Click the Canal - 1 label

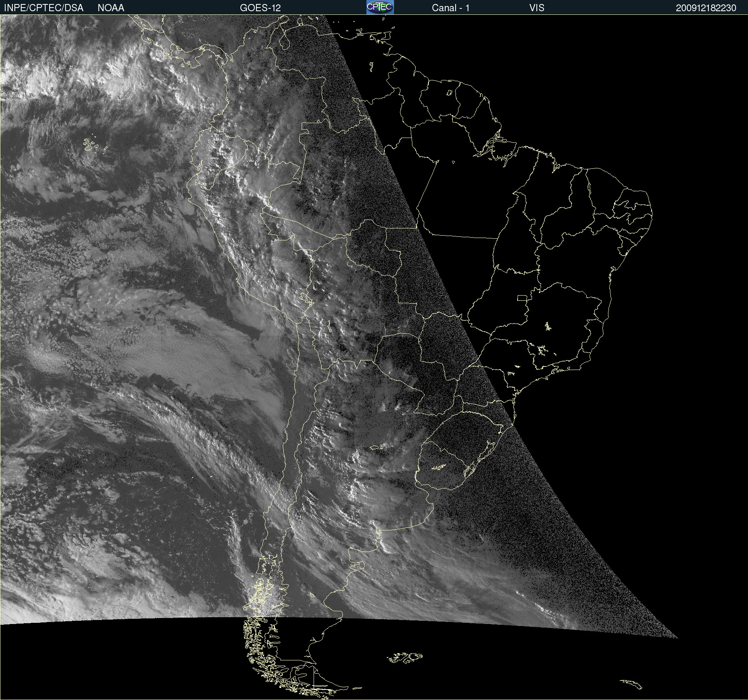[451, 8]
